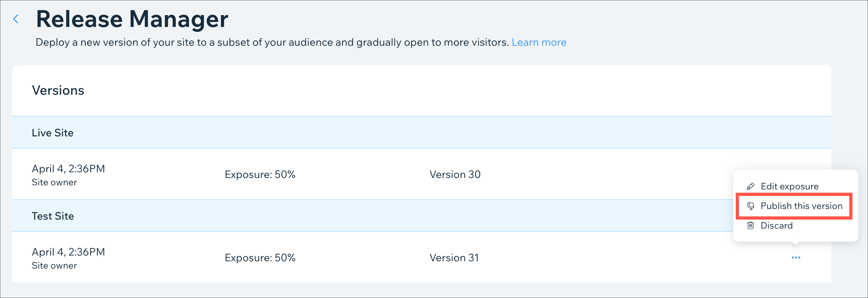
Task: Click Exposure: 50% in the Version 31 row
Action: coord(260,258)
